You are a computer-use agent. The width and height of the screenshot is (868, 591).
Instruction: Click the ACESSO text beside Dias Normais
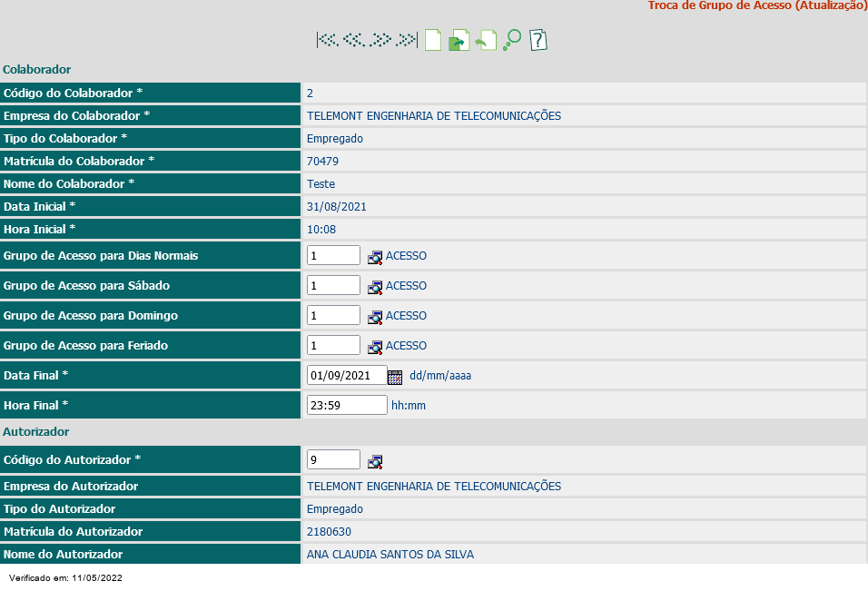407,256
